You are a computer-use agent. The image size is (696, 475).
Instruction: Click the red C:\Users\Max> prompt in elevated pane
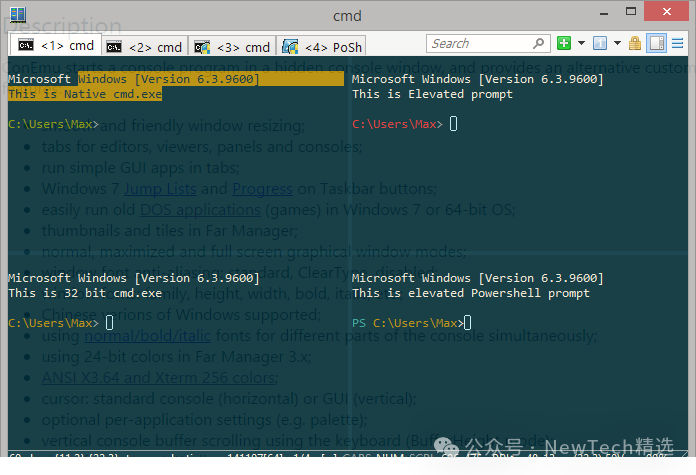point(397,124)
